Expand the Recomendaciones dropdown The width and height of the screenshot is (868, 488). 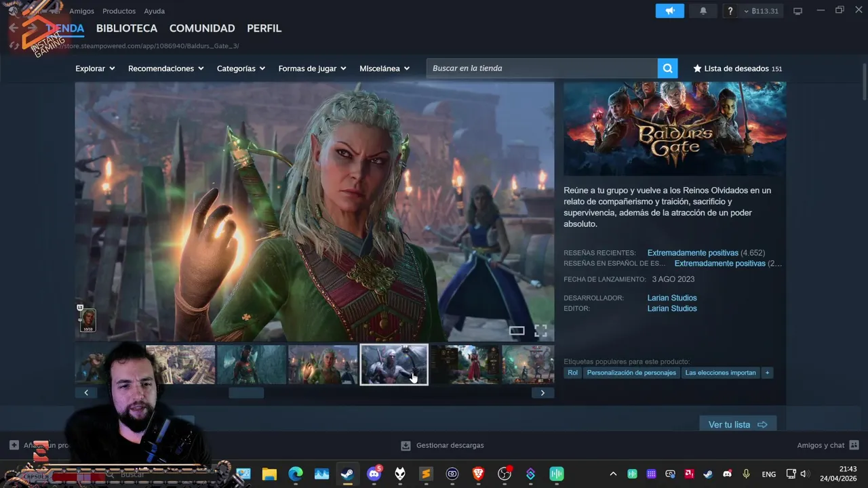click(165, 68)
